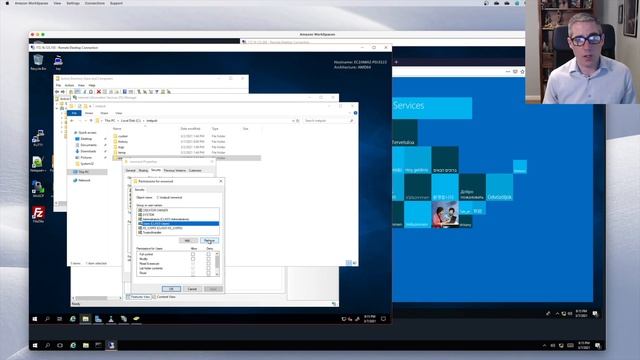The height and width of the screenshot is (360, 640).
Task: Open the PuTTY desktop shortcut
Action: [x=38, y=138]
